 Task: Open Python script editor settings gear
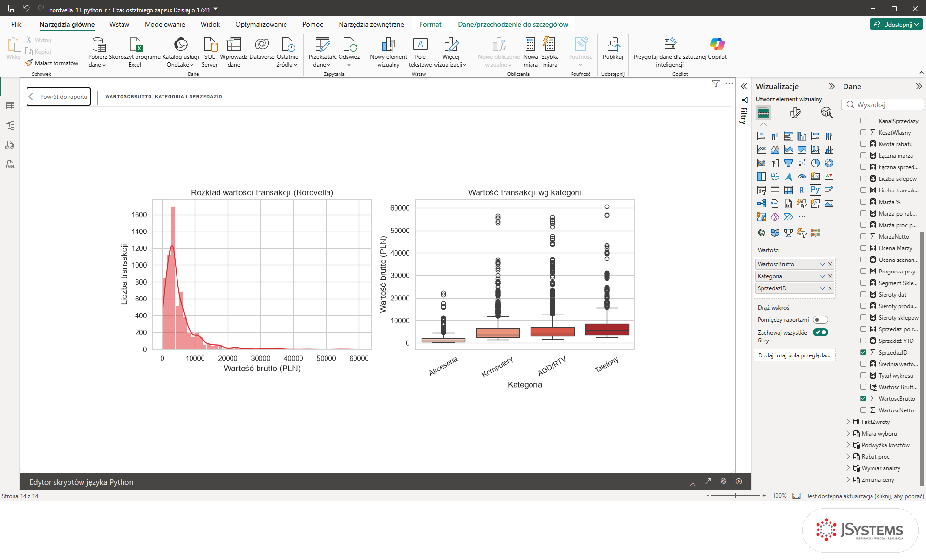point(723,481)
